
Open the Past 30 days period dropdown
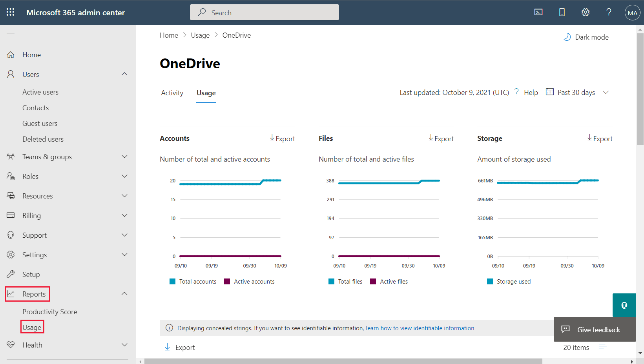pos(578,93)
